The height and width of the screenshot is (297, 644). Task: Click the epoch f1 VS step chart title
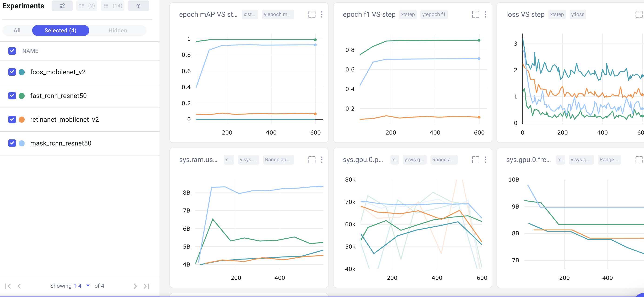pos(369,14)
